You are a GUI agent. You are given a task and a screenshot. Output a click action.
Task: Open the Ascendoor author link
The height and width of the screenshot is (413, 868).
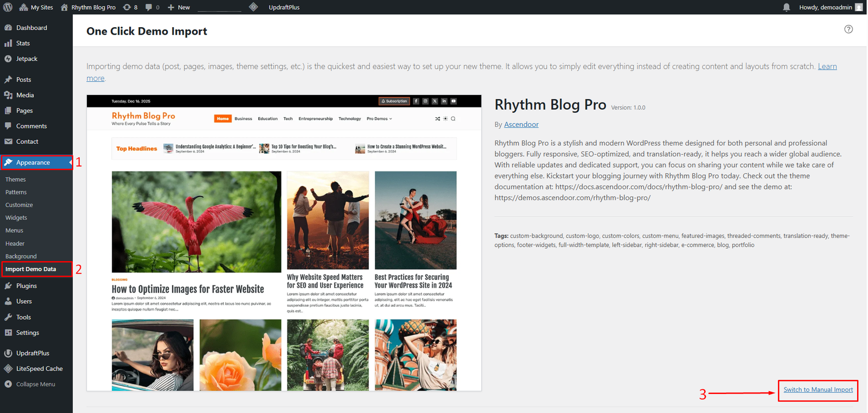pos(521,124)
